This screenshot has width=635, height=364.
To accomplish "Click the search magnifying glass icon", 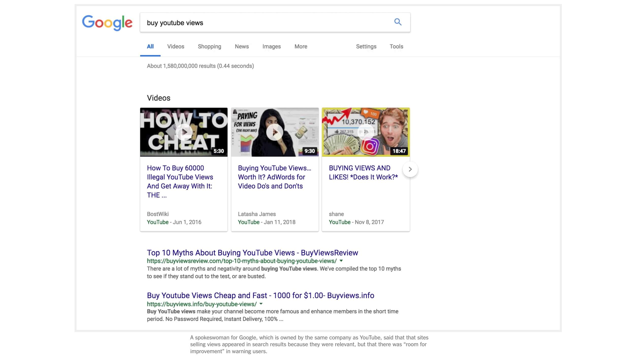I will click(398, 22).
